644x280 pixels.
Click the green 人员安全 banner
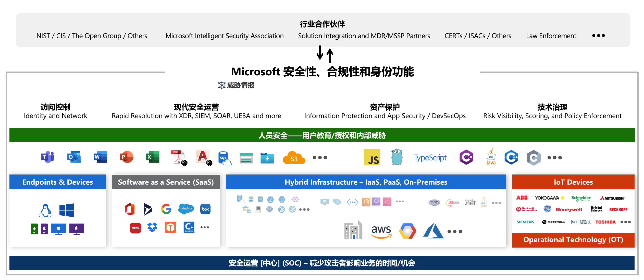[x=322, y=135]
